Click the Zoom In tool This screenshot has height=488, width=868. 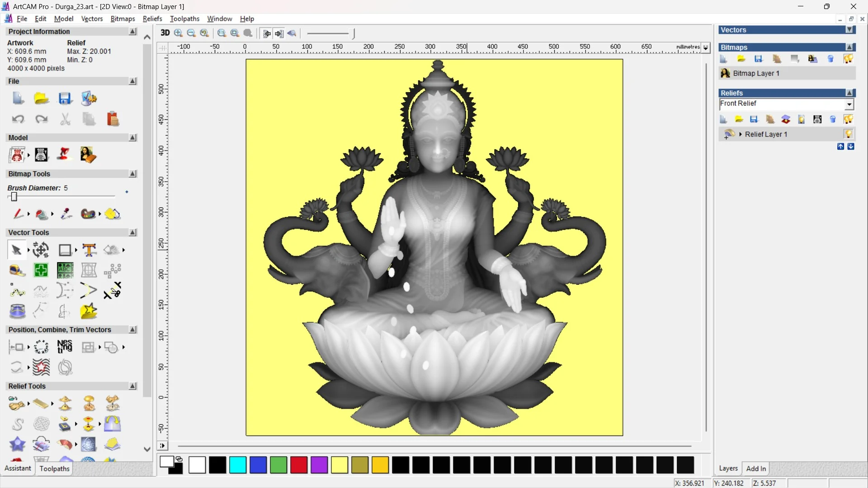(178, 33)
